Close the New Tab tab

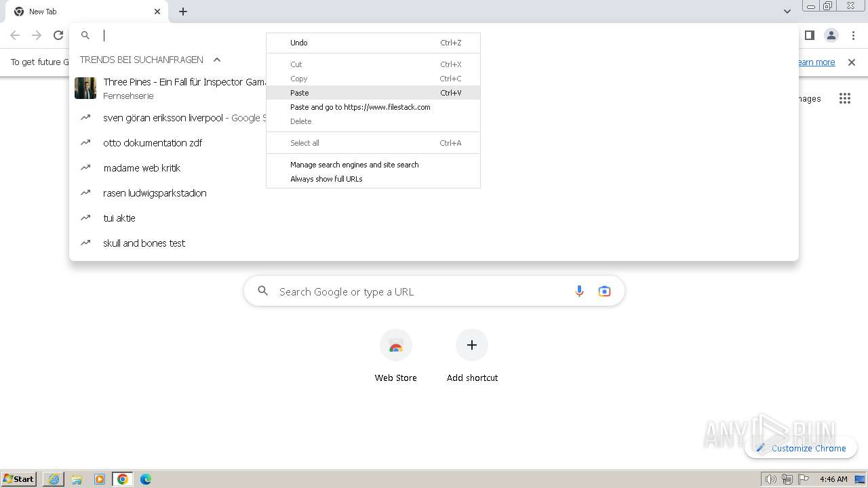coord(157,12)
